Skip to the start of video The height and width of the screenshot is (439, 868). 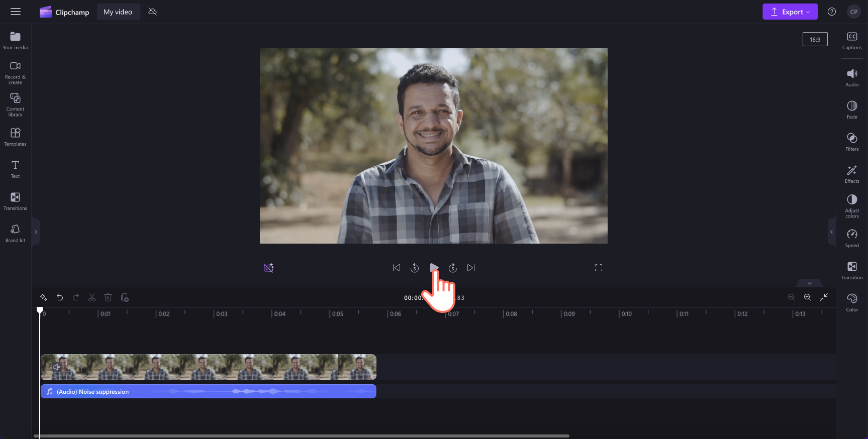pos(397,268)
